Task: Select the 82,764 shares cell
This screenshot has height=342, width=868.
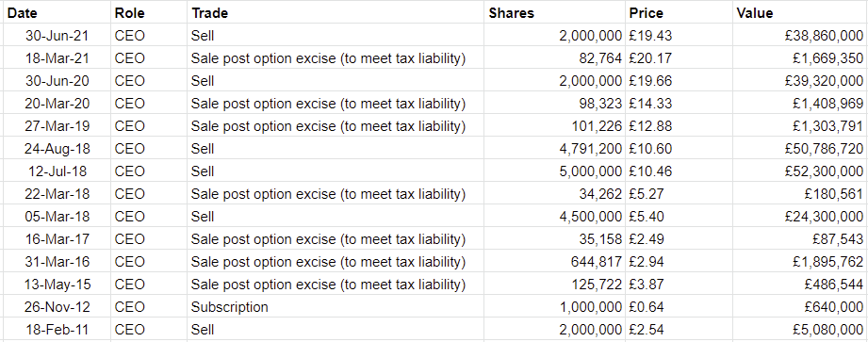Action: click(x=555, y=58)
